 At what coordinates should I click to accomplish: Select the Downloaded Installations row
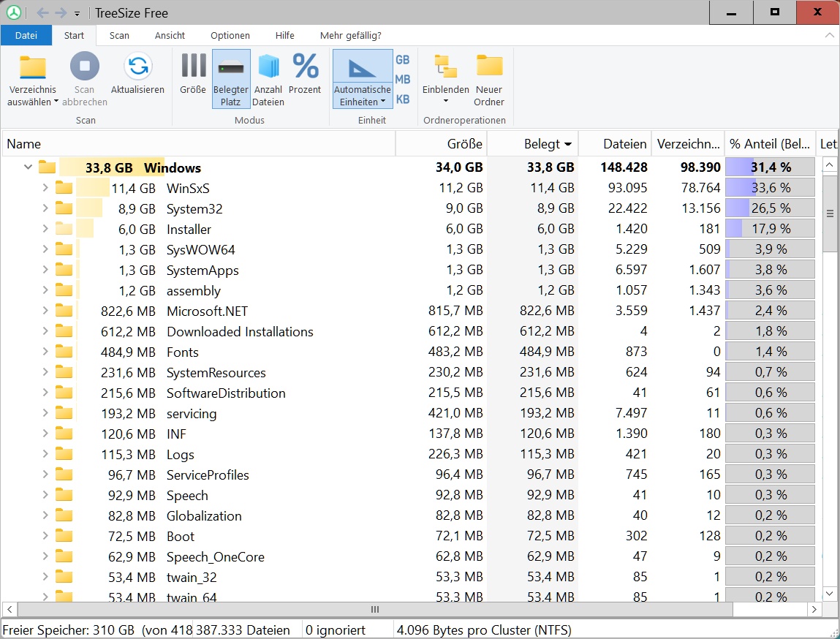[x=410, y=331]
